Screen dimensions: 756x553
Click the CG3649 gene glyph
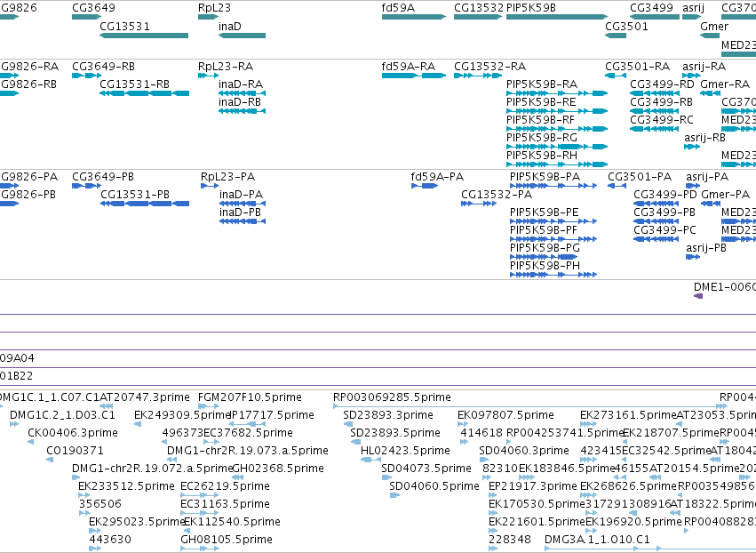86,17
